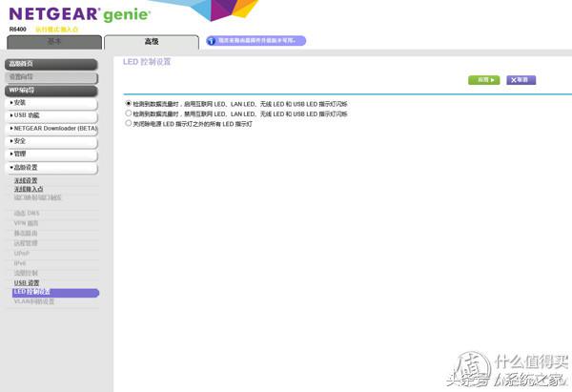Viewport: 572px width, 392px height.
Task: Open the VPN service sidebar entry
Action: [26, 223]
